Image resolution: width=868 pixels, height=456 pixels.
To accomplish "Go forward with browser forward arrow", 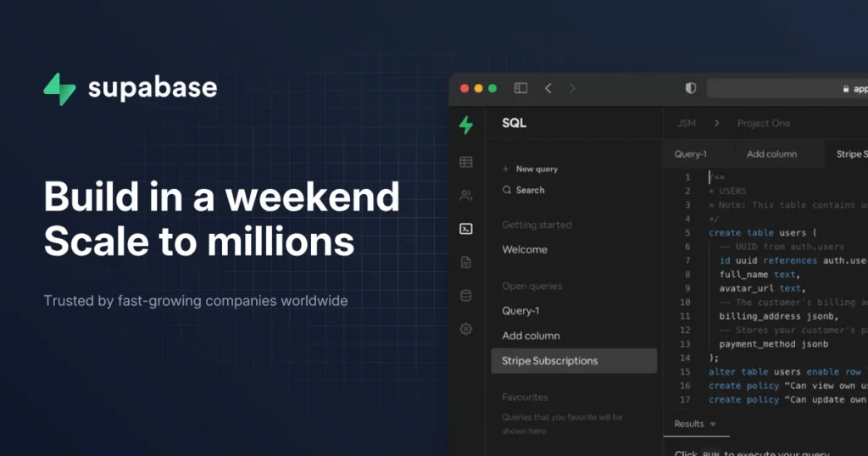I will point(572,88).
